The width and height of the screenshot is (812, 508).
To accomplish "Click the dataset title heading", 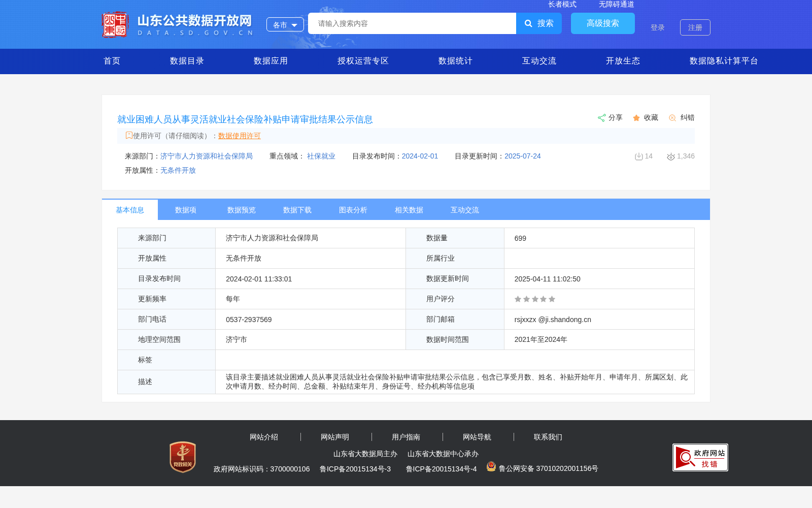I will 245,119.
